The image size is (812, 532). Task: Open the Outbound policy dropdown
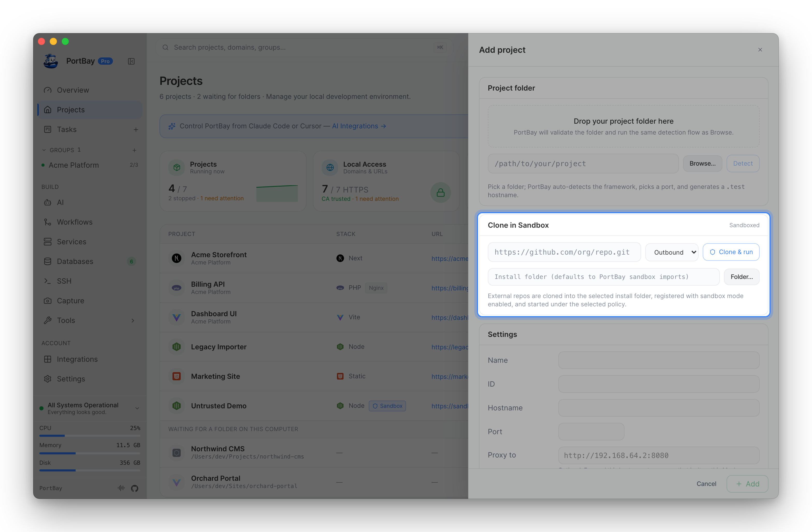672,252
